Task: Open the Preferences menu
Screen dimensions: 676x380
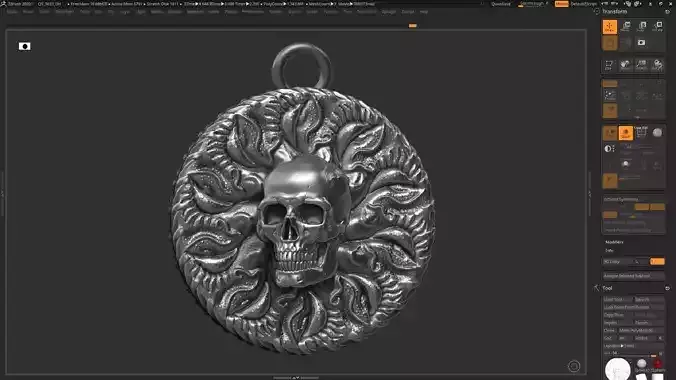Action: [253, 12]
